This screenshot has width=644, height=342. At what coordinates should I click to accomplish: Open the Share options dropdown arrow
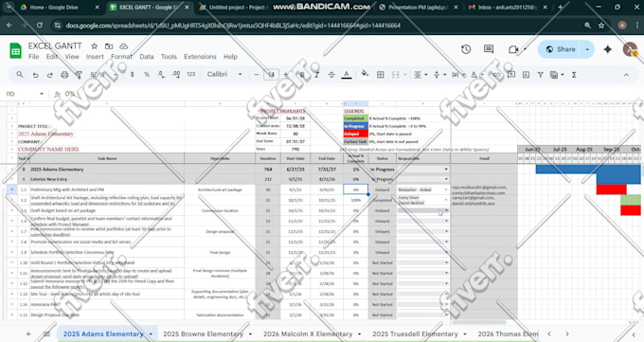point(587,49)
